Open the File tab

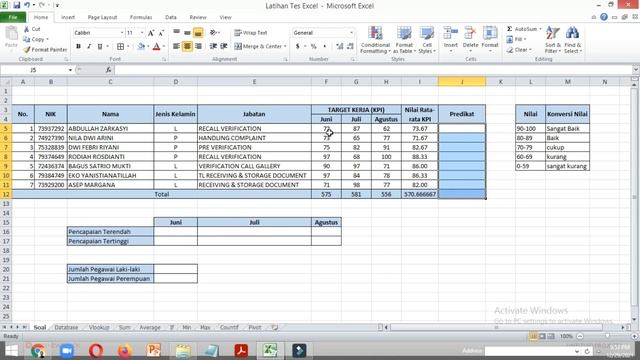point(13,17)
